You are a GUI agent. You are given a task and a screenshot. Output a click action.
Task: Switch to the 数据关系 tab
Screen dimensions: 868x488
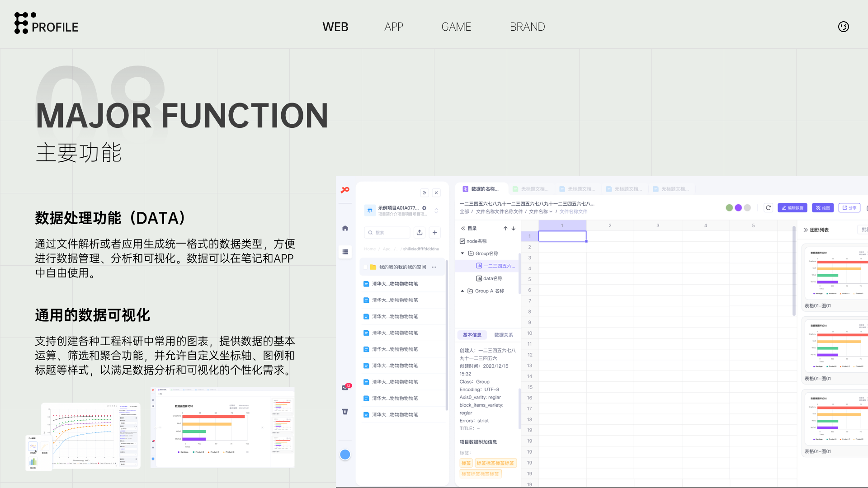coord(503,335)
